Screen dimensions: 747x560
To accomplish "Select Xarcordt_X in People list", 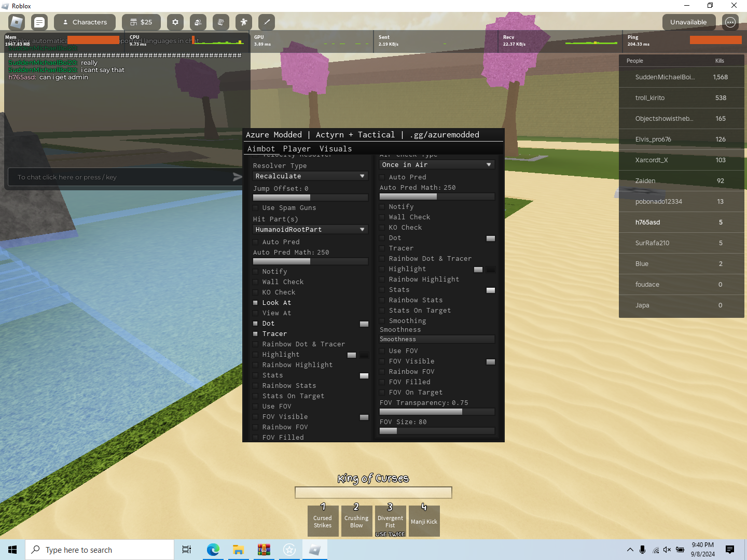I will click(x=682, y=160).
